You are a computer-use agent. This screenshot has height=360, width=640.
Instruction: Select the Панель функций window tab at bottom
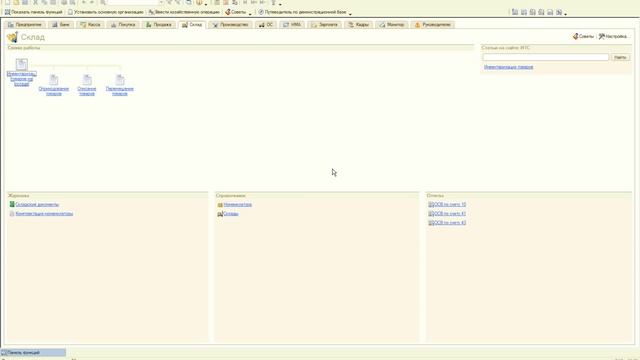point(33,352)
